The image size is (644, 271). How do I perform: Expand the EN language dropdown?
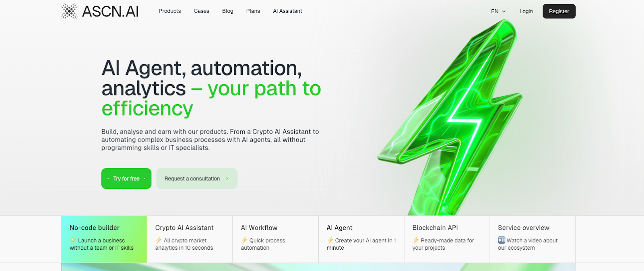click(498, 11)
